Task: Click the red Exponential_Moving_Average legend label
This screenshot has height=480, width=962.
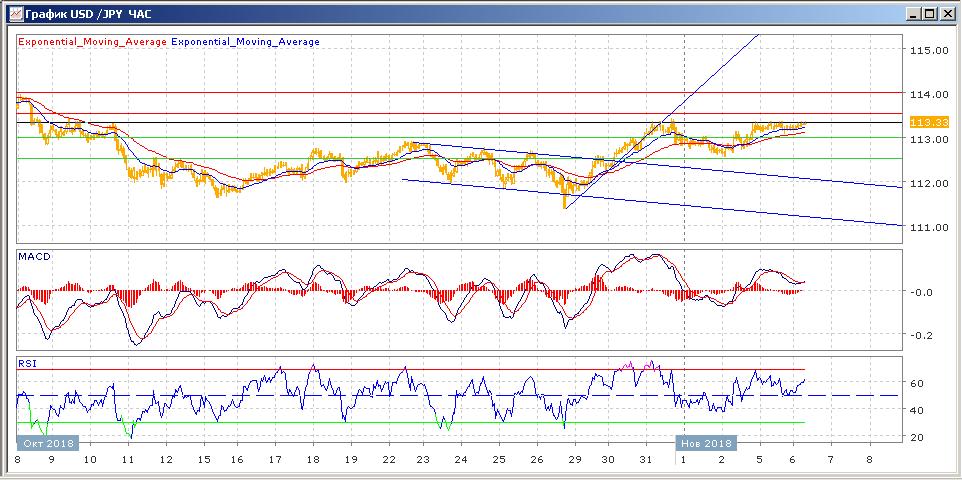Action: tap(93, 42)
